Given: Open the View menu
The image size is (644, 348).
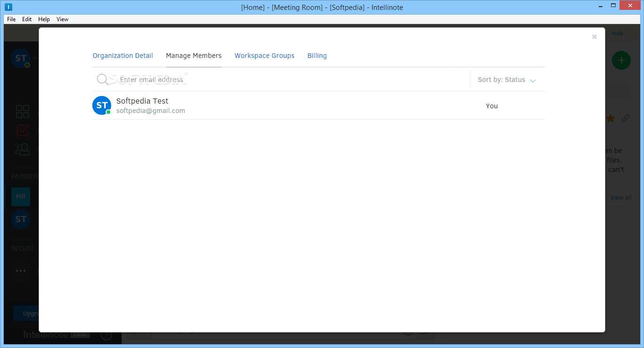Looking at the screenshot, I should [x=62, y=19].
